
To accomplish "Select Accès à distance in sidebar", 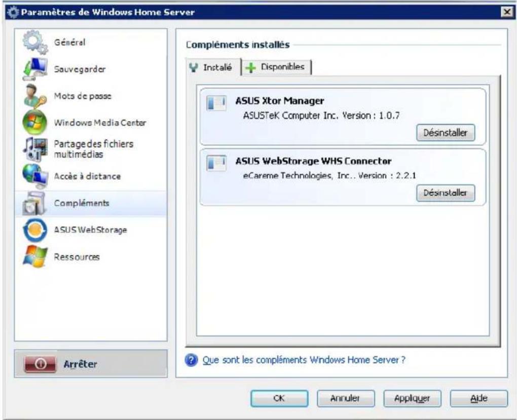I will tap(91, 176).
